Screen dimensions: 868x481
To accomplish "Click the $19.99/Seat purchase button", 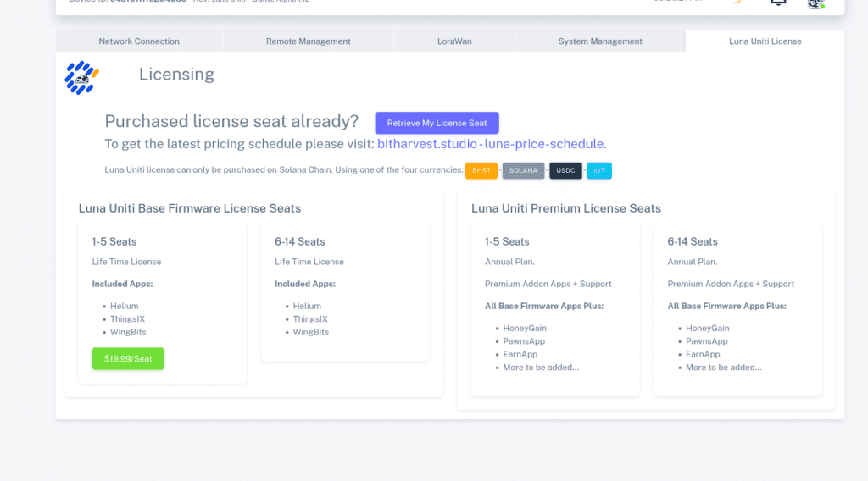I will click(128, 358).
